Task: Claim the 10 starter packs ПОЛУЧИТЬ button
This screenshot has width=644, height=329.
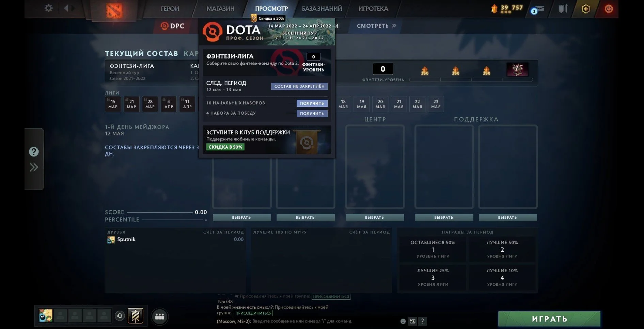Action: coord(312,103)
